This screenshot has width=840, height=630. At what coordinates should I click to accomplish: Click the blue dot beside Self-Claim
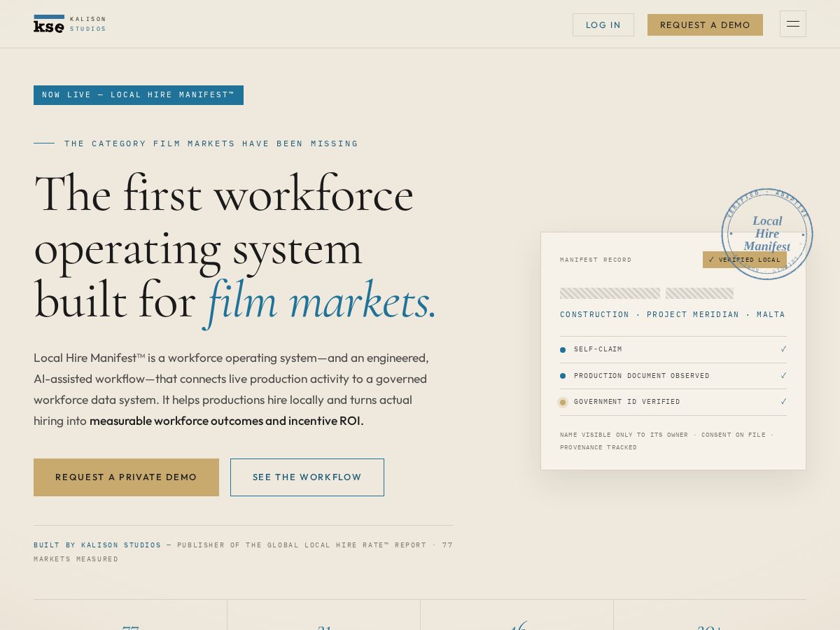(x=563, y=349)
